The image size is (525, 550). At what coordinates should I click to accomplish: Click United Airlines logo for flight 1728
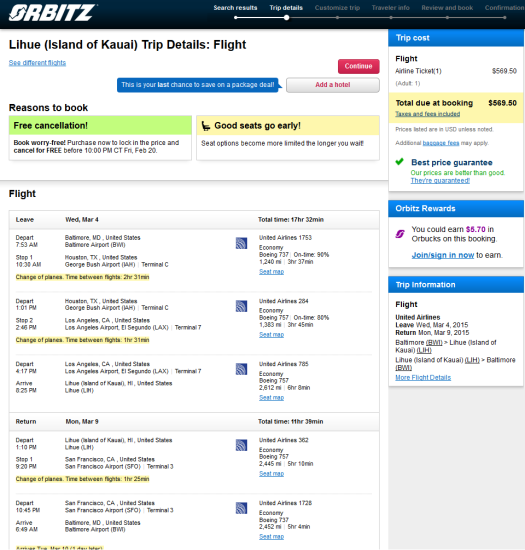241,508
